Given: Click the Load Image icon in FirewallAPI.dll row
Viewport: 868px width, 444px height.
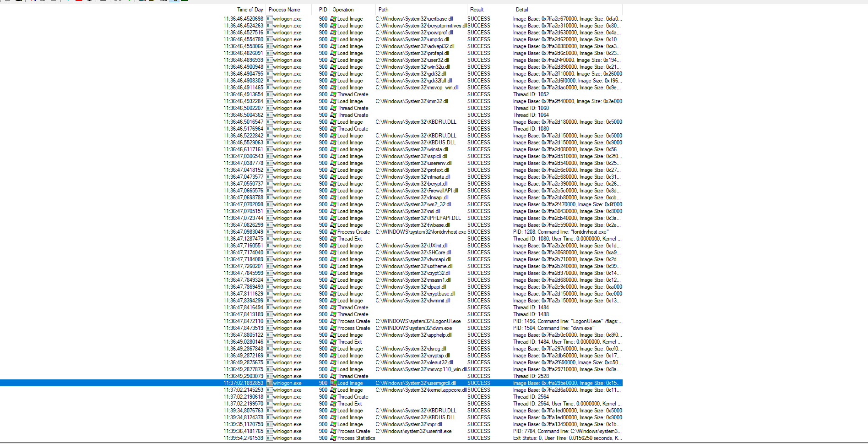Looking at the screenshot, I should [x=333, y=191].
